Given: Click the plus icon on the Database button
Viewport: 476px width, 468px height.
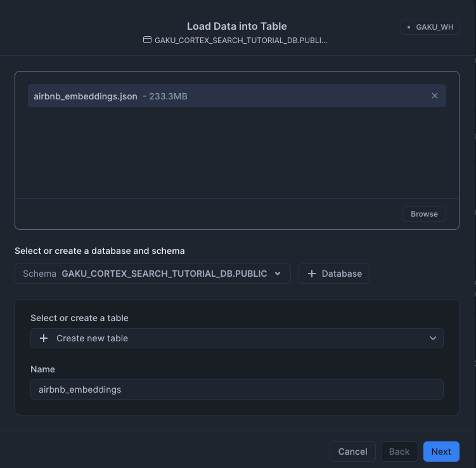Looking at the screenshot, I should (x=312, y=274).
